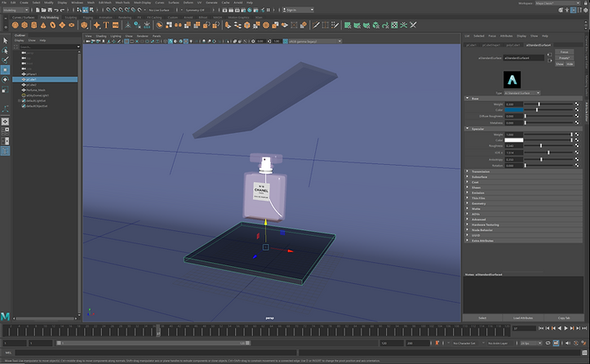The width and height of the screenshot is (590, 364).
Task: Create a polygon sphere from the shelf
Action: point(15,25)
